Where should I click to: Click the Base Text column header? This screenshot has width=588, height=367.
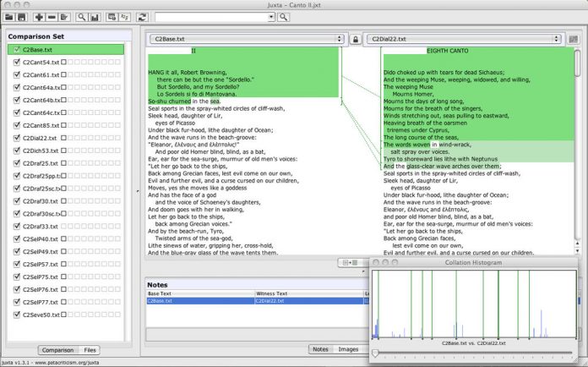[x=200, y=293]
